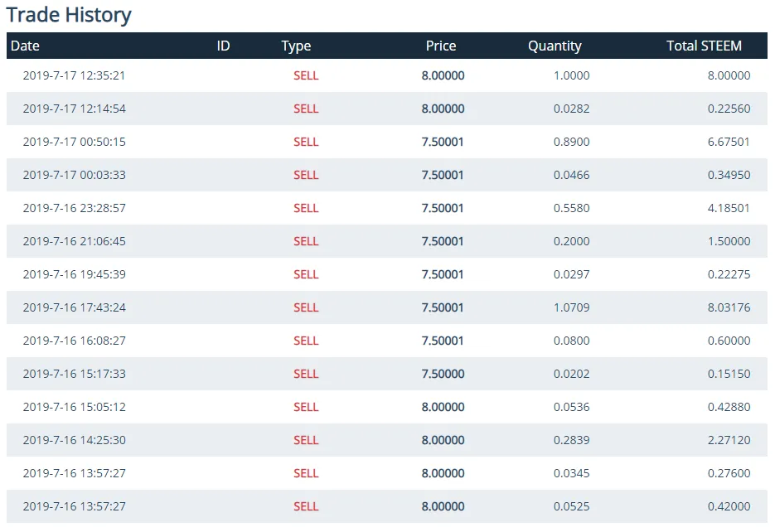Click the ID column header
The height and width of the screenshot is (532, 775).
(x=223, y=46)
